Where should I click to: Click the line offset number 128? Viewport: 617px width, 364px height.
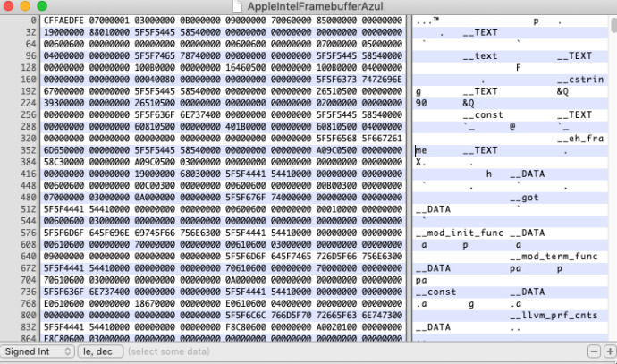(x=29, y=68)
